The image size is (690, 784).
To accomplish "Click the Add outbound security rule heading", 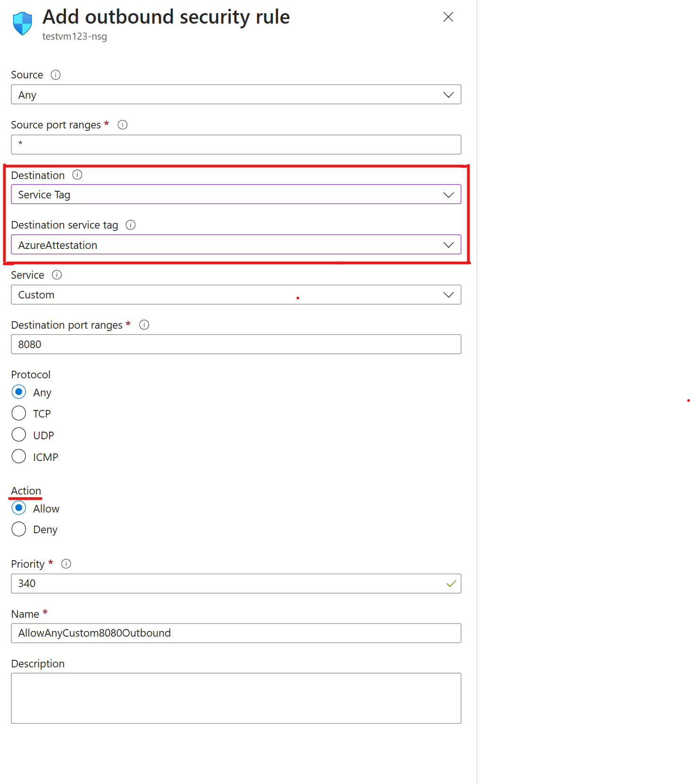I will pyautogui.click(x=166, y=17).
